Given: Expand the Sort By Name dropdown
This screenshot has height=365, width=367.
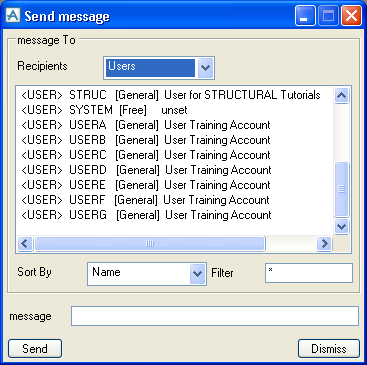Looking at the screenshot, I should pyautogui.click(x=197, y=274).
